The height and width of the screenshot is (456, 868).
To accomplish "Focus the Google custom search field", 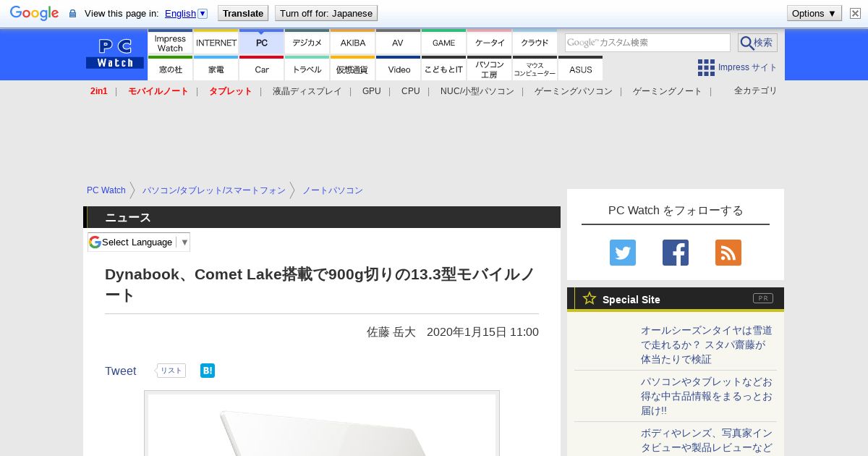I will click(647, 43).
